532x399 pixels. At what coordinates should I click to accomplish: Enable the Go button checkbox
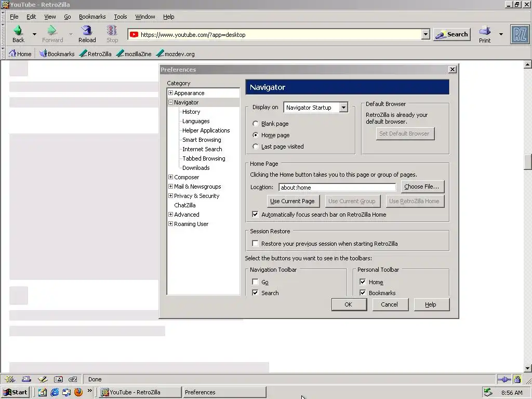(x=255, y=282)
